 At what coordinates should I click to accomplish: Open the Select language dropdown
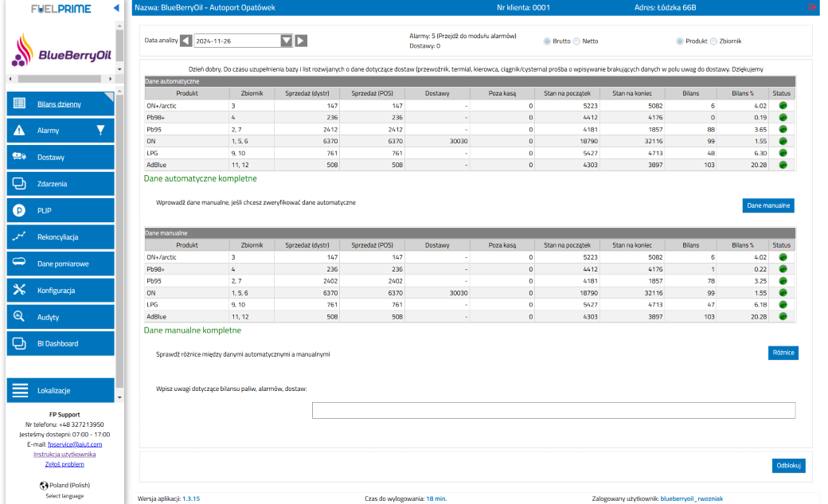coord(64,495)
